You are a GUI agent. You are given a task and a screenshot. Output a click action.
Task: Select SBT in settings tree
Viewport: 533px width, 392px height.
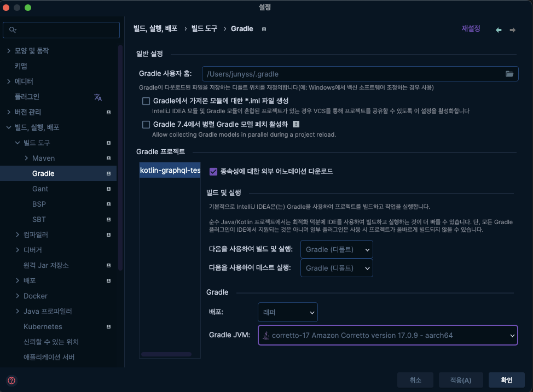39,219
